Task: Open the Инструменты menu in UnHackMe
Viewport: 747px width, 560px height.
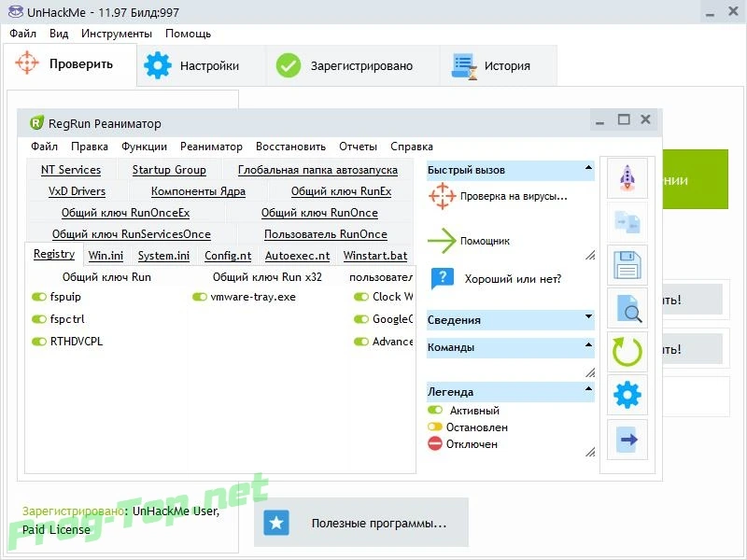Action: 117,34
